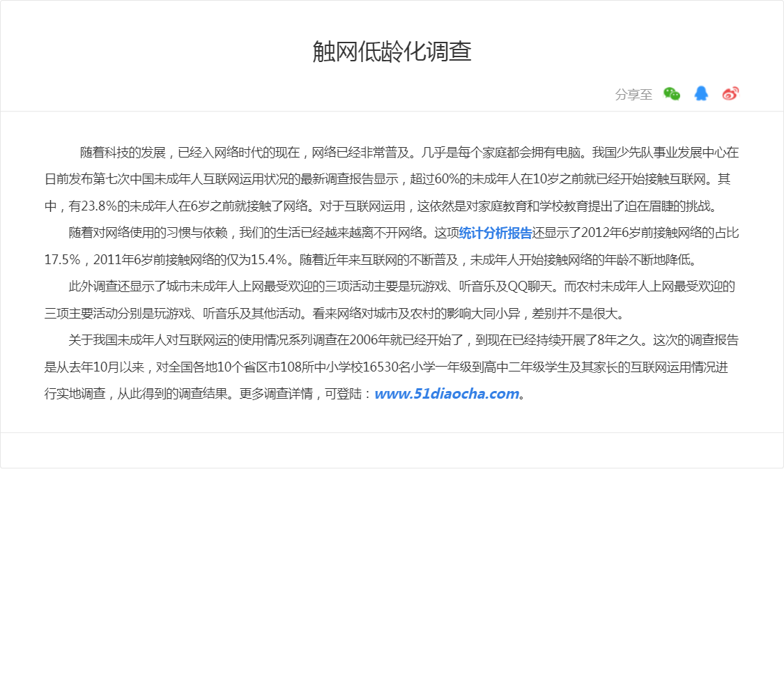Viewport: 784px width, 697px height.
Task: Share the article to Sina Weibo
Action: (730, 93)
